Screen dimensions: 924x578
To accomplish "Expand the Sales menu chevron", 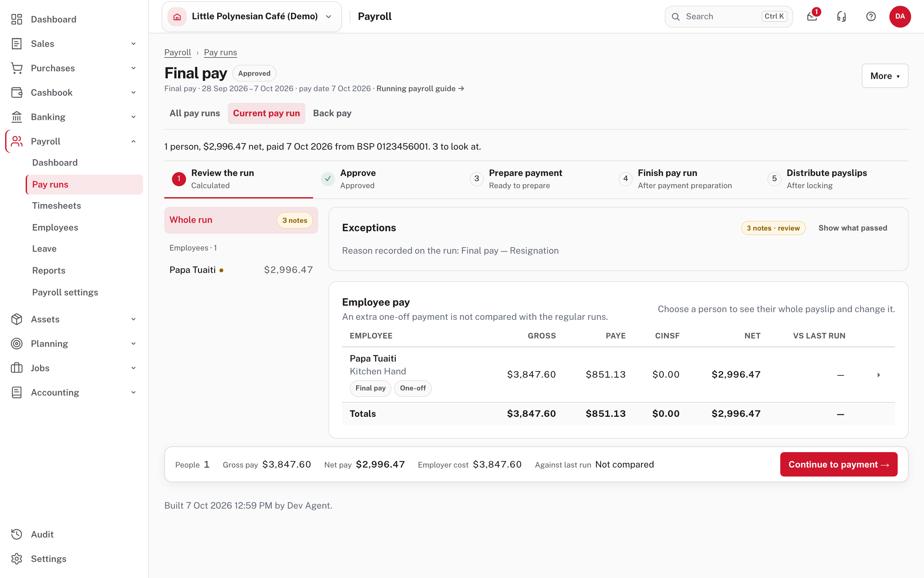I will tap(133, 44).
